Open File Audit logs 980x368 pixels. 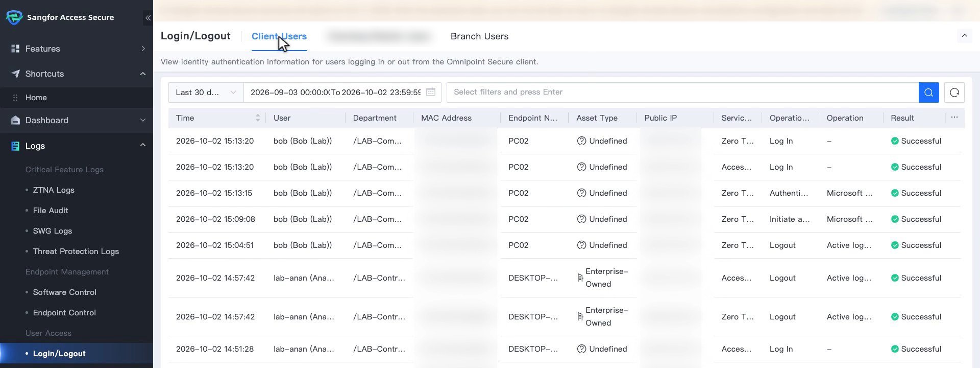click(51, 211)
